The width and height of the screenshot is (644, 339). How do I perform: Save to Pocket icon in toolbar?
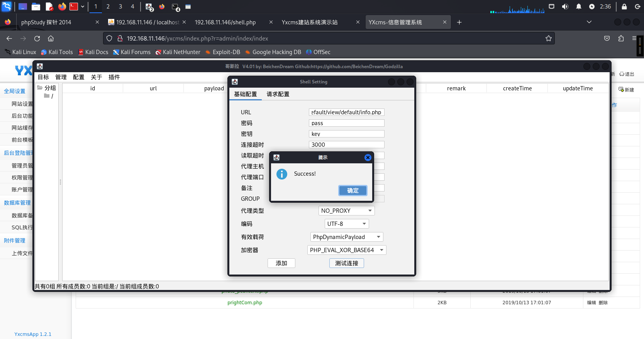607,38
